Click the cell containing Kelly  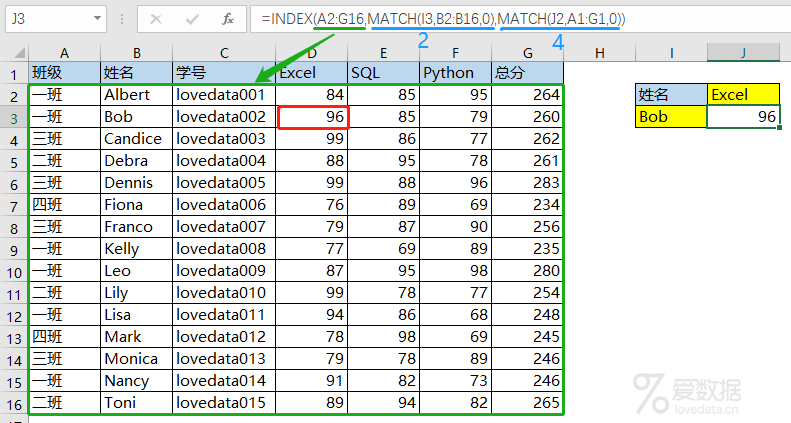[x=136, y=249]
